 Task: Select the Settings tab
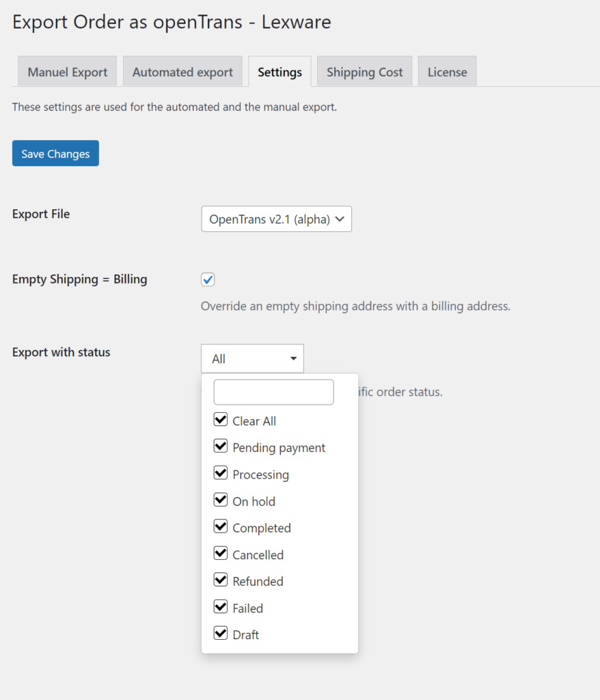tap(280, 71)
